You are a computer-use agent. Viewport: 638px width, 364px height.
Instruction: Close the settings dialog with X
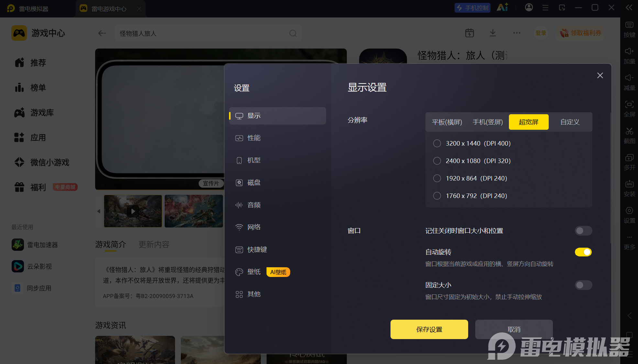[x=600, y=75]
